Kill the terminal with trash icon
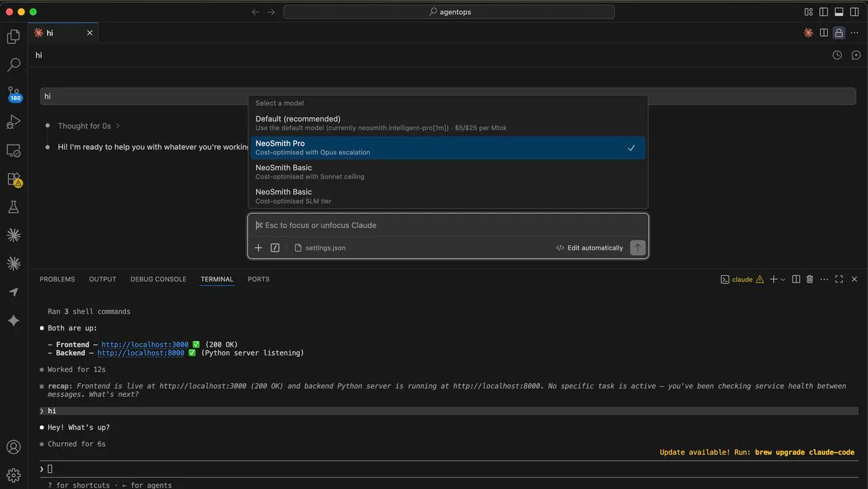 tap(810, 279)
